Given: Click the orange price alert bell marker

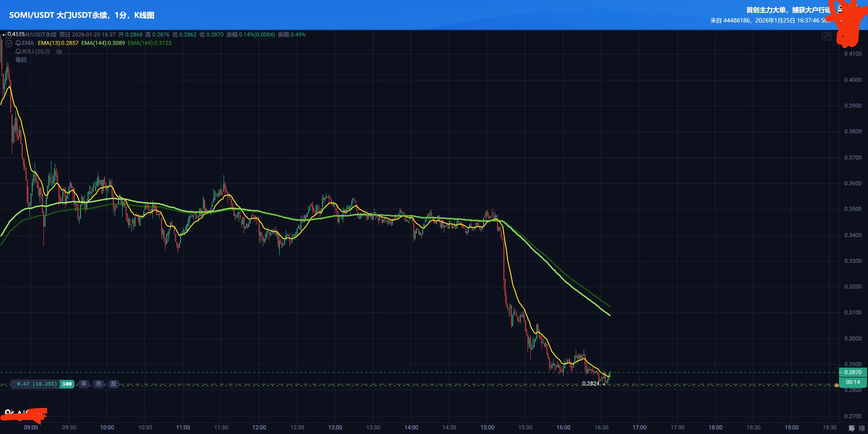Looking at the screenshot, I should pos(836,385).
